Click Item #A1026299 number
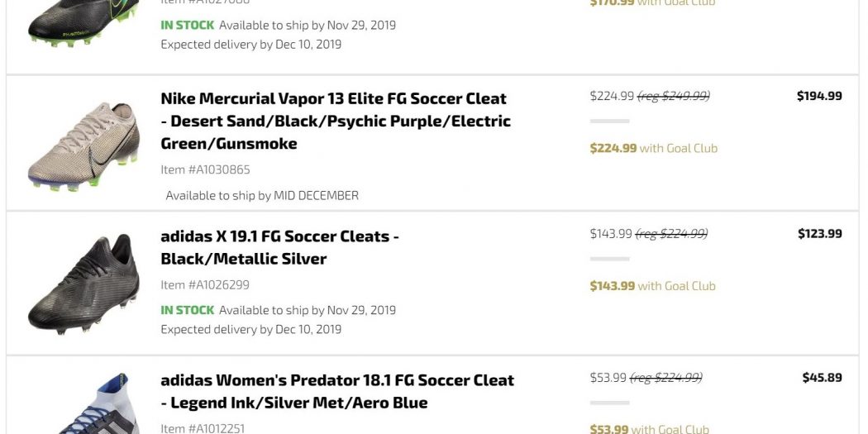The image size is (868, 434). click(205, 285)
